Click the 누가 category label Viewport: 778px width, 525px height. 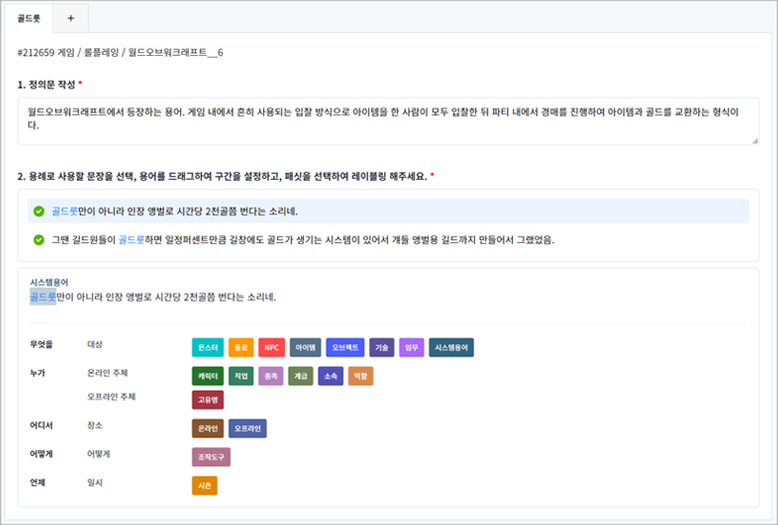(x=37, y=373)
